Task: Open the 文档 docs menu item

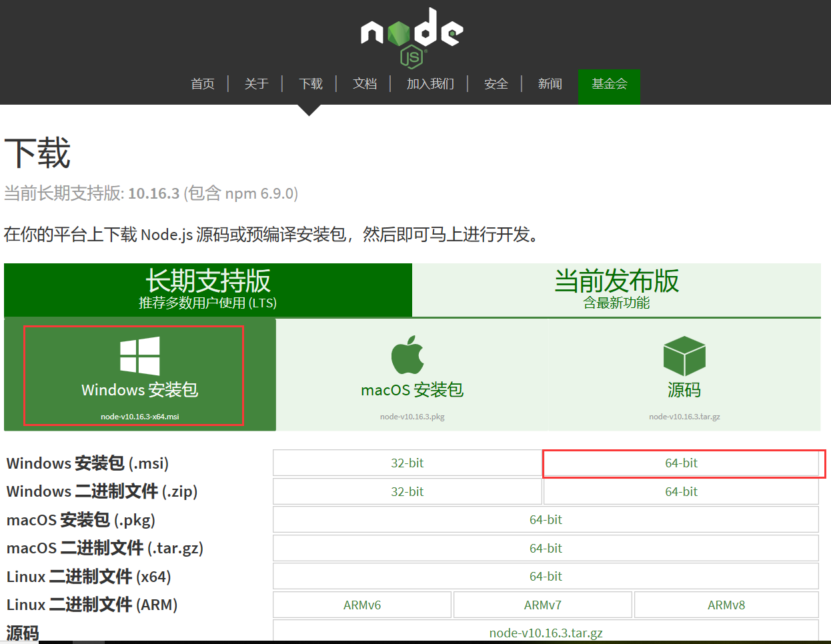Action: pyautogui.click(x=365, y=84)
